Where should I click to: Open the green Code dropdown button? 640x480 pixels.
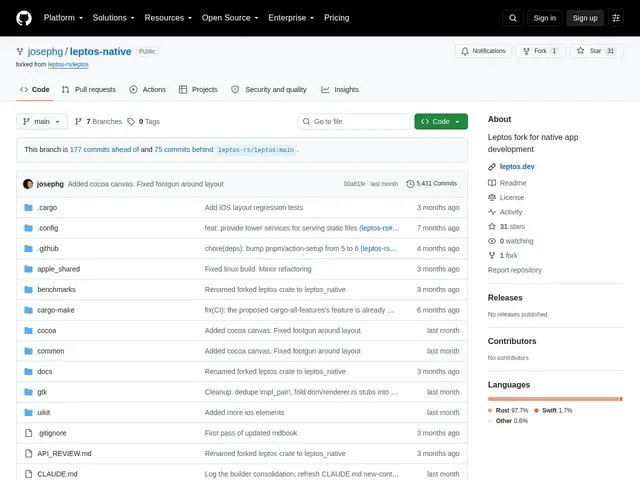pyautogui.click(x=441, y=122)
